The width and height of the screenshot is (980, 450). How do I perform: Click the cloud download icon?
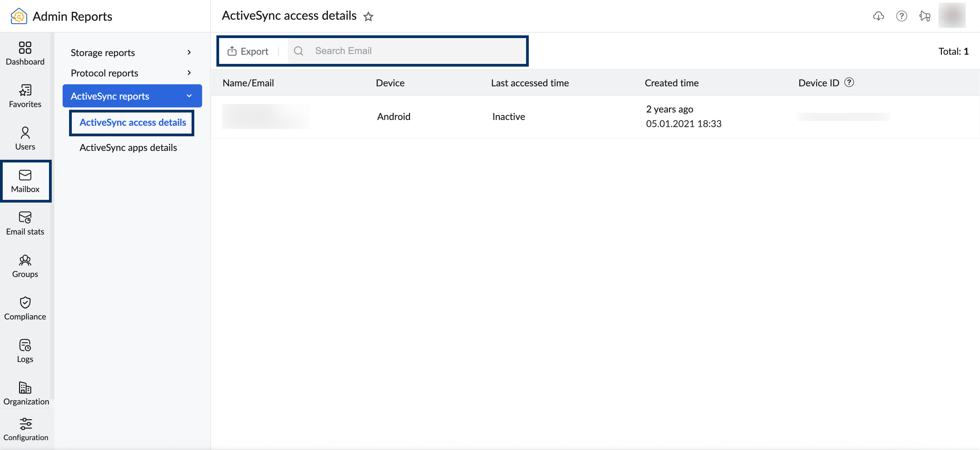coord(878,16)
